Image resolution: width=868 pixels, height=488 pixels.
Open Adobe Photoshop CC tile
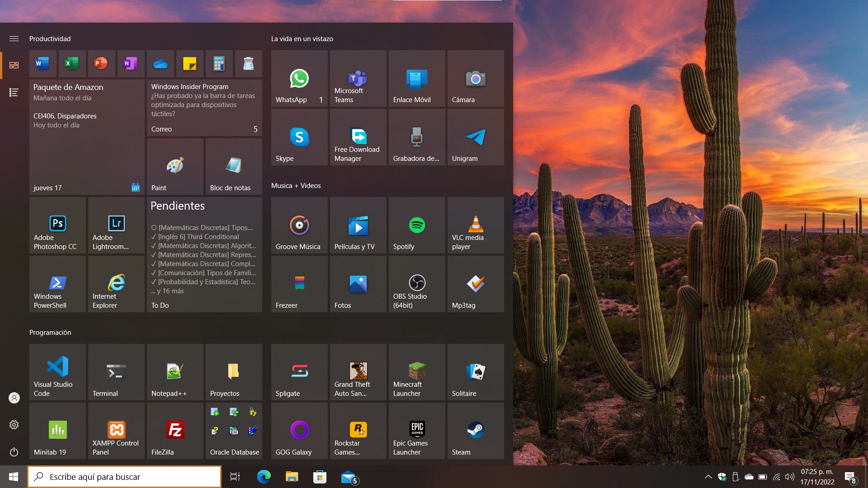click(57, 225)
